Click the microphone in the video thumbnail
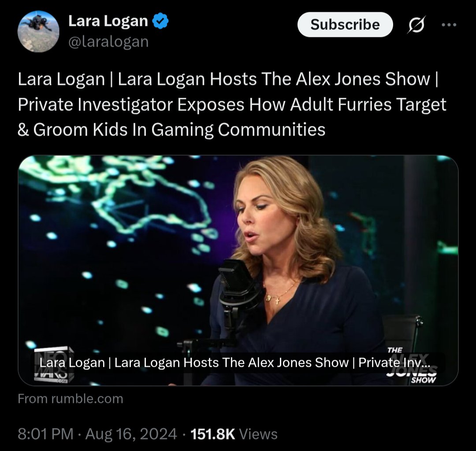 click(x=238, y=292)
